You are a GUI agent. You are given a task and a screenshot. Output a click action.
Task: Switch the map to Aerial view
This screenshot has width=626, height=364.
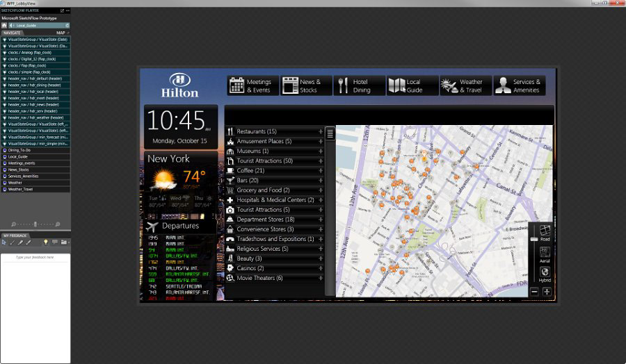[545, 254]
